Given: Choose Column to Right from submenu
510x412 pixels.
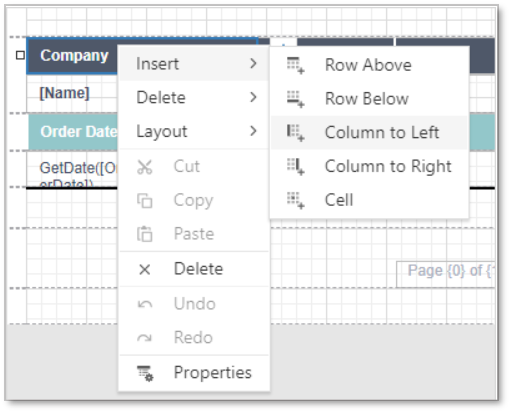Looking at the screenshot, I should pos(369,166).
